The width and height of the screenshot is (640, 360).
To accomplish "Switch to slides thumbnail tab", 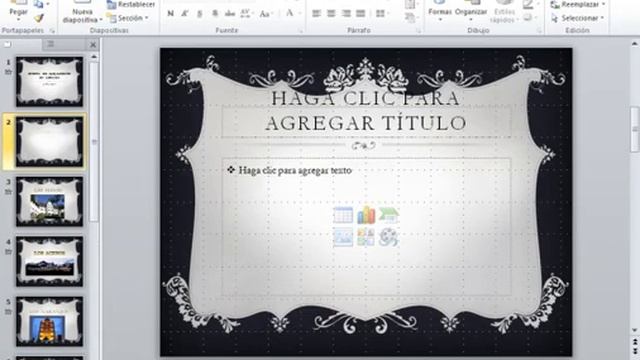I will tap(7, 44).
